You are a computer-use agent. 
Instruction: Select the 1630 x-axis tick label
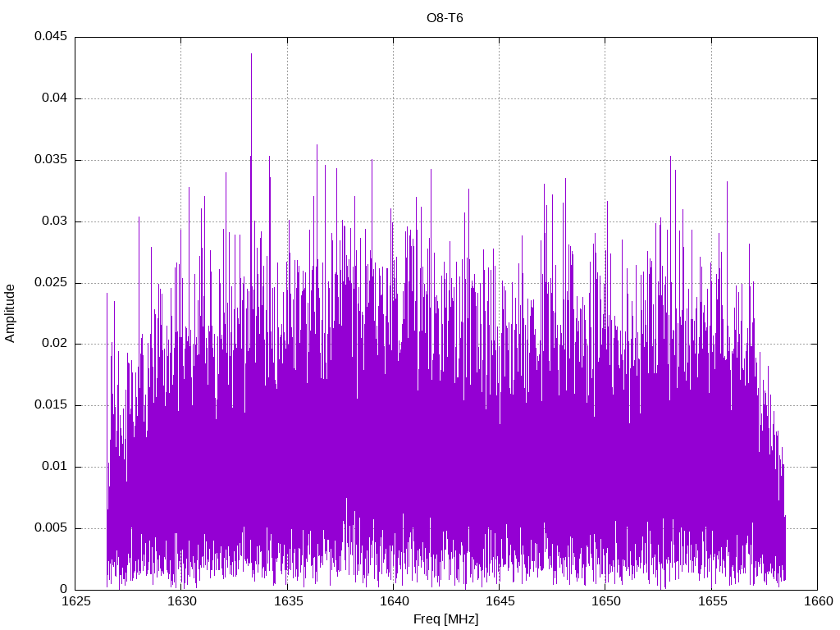[x=181, y=601]
